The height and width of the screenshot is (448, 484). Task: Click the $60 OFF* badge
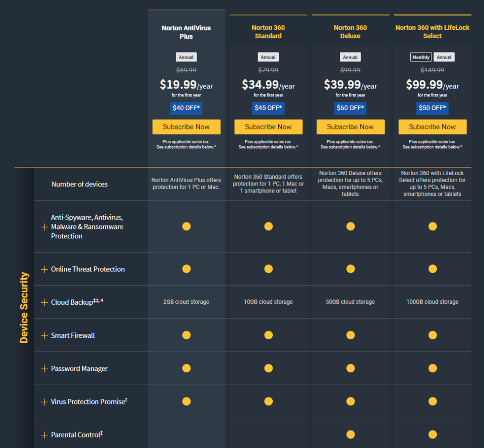tap(350, 108)
